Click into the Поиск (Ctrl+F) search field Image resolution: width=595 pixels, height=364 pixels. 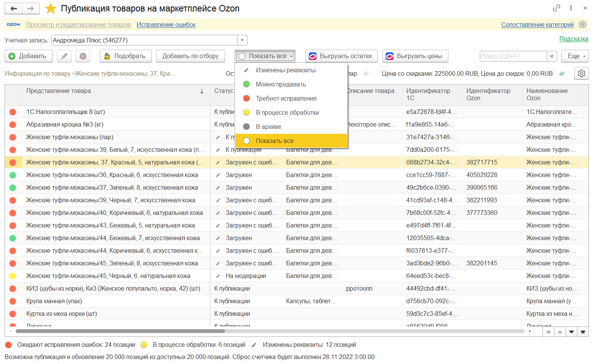pyautogui.click(x=513, y=56)
